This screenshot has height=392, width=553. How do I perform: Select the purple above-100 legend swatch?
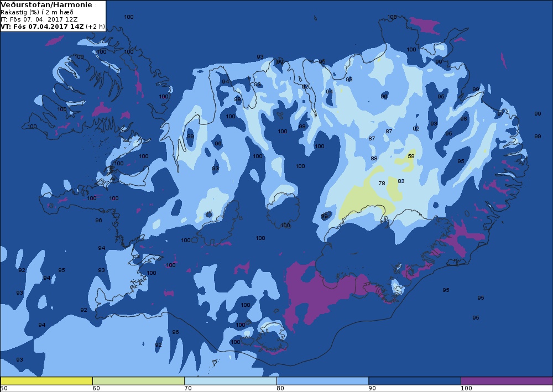[x=507, y=381]
